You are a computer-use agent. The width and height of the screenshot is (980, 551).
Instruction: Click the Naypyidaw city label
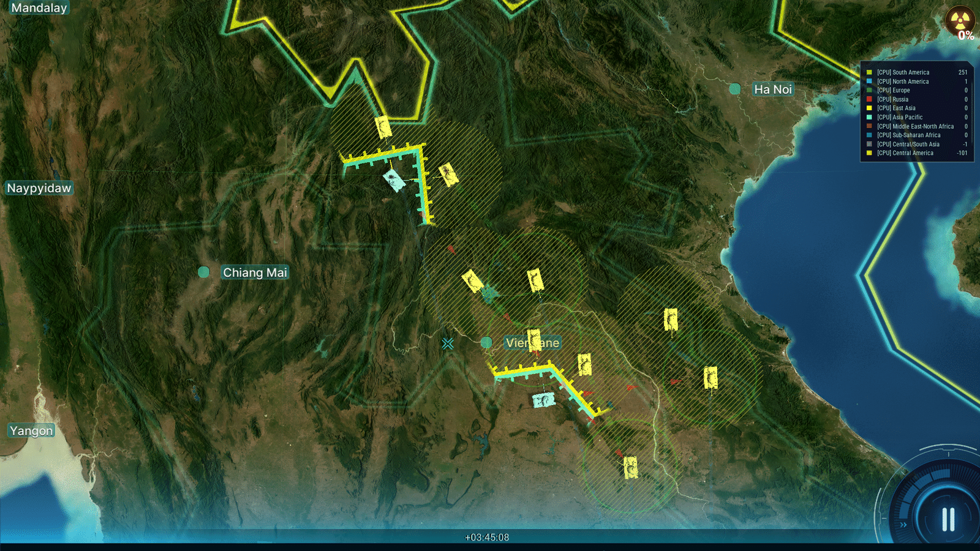(39, 188)
